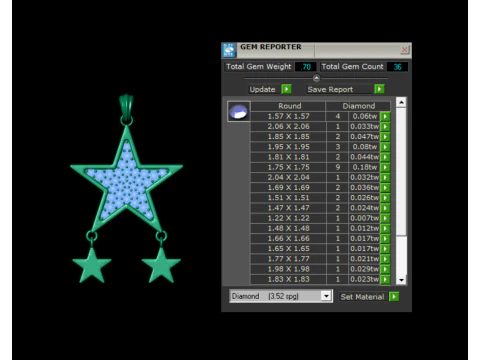Viewport: 480px width, 360px height.
Task: Click the right dangling small star
Action: [161, 266]
